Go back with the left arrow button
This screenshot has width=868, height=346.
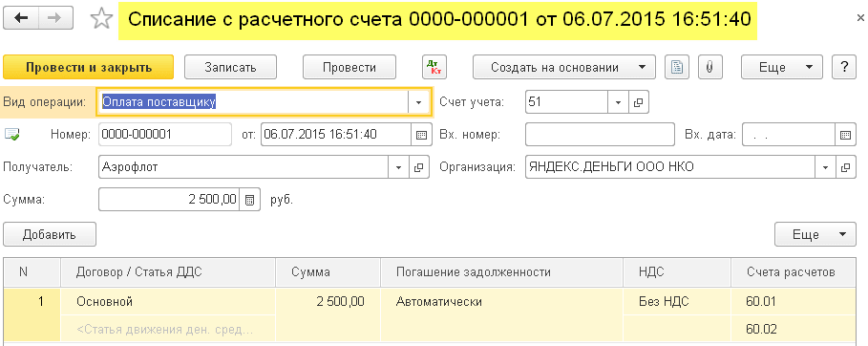click(22, 19)
